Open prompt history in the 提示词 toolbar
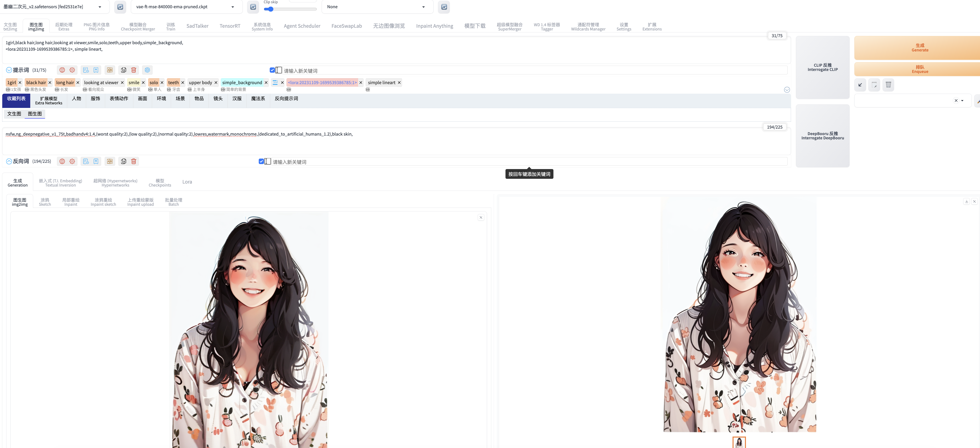Viewport: 980px width, 448px height. point(86,70)
